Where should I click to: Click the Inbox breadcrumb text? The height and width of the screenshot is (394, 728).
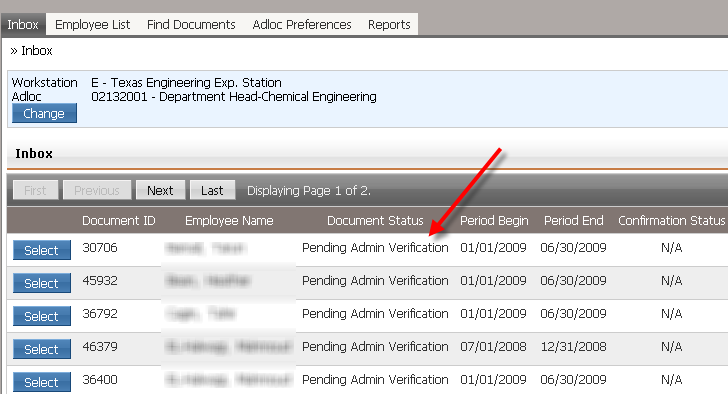click(37, 51)
